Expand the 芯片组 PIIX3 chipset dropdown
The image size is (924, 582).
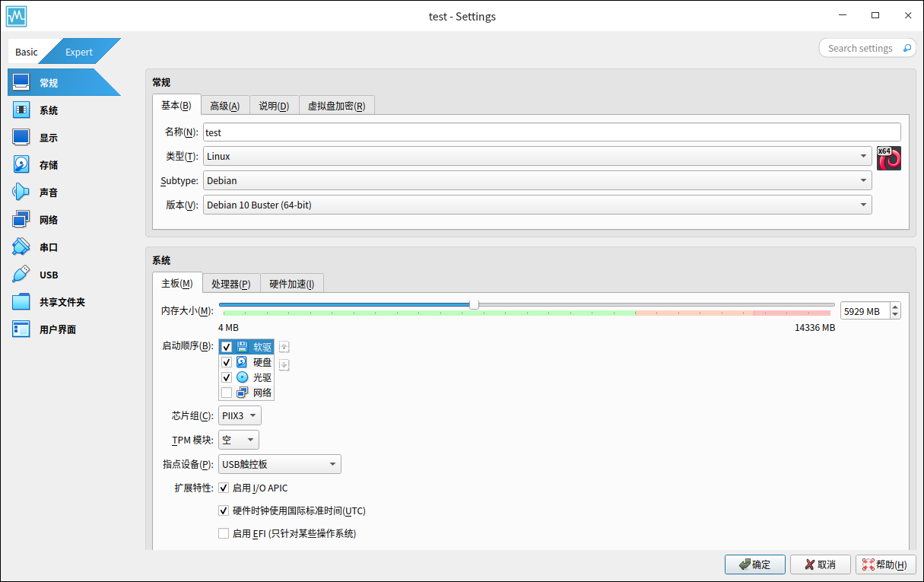[x=240, y=415]
